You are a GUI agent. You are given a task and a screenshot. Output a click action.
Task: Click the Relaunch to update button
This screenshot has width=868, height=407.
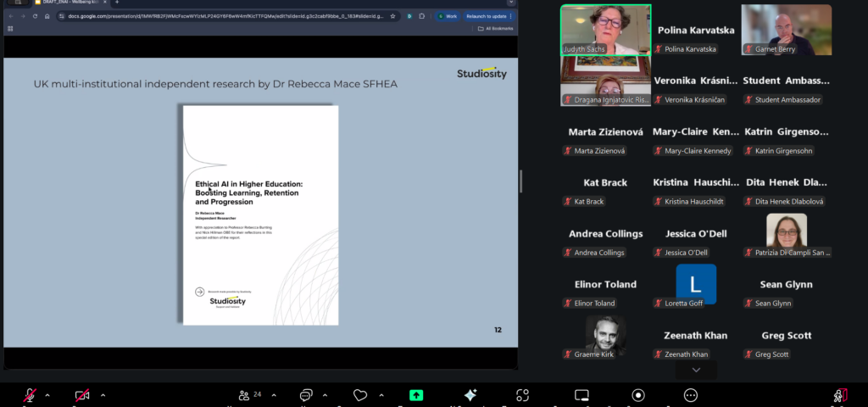pos(487,15)
